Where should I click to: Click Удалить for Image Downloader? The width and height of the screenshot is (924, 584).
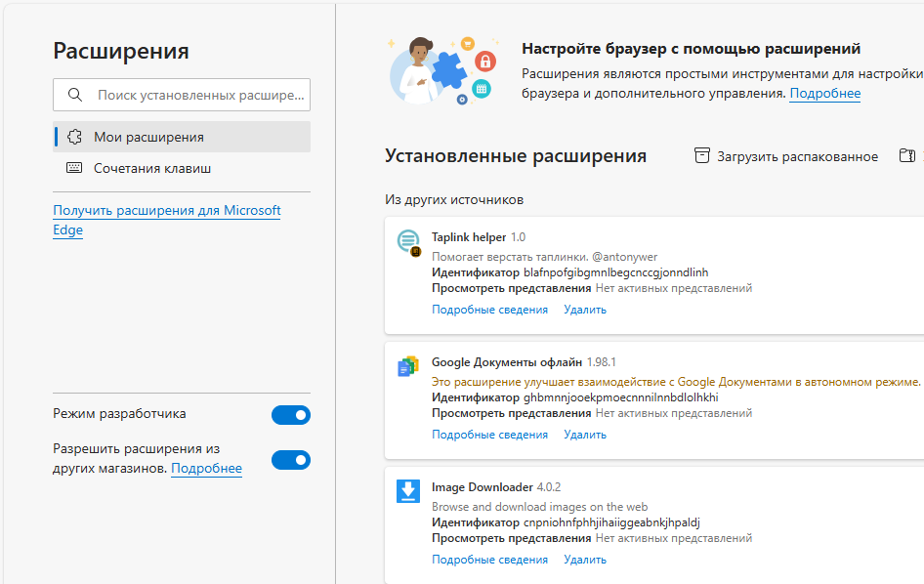tap(584, 560)
